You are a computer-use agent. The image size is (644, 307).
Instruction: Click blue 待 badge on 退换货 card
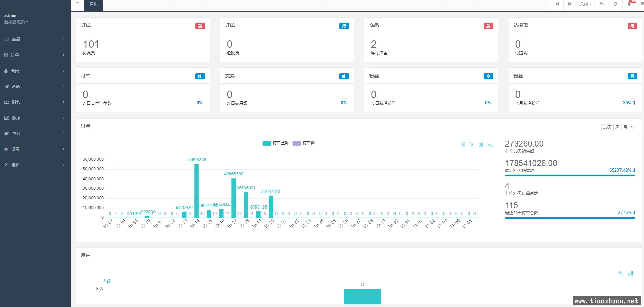tap(344, 26)
